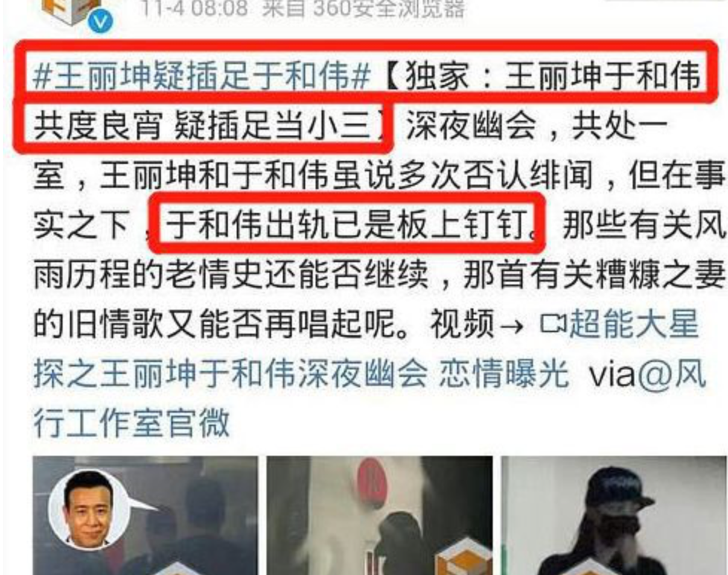Click the blue verified V badge
This screenshot has width=728, height=575.
pyautogui.click(x=100, y=22)
